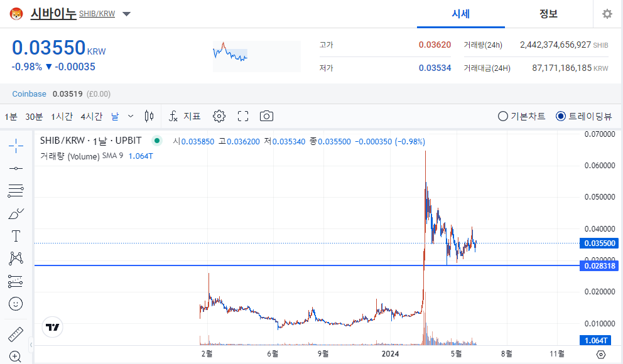The width and height of the screenshot is (623, 364).
Task: Select the brush drawing tool
Action: 16,213
